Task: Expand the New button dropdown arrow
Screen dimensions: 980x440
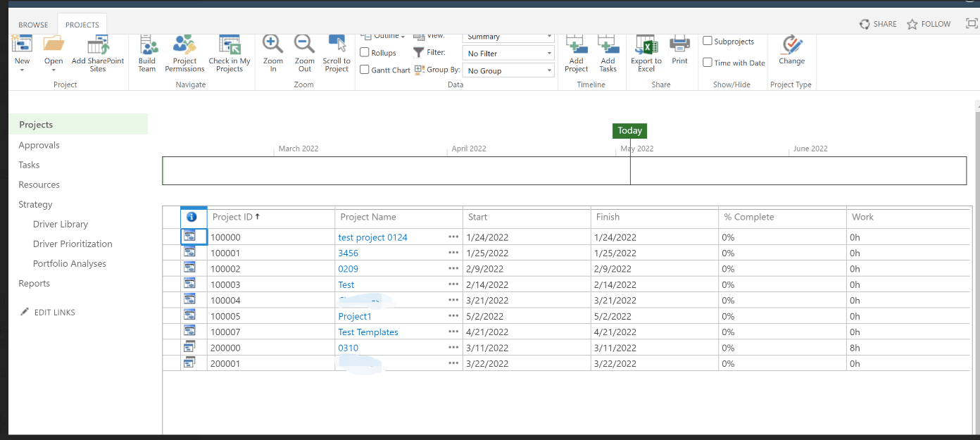Action: [x=23, y=70]
